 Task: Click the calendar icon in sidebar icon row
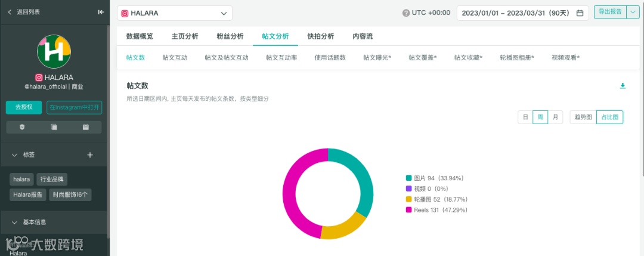click(x=86, y=127)
